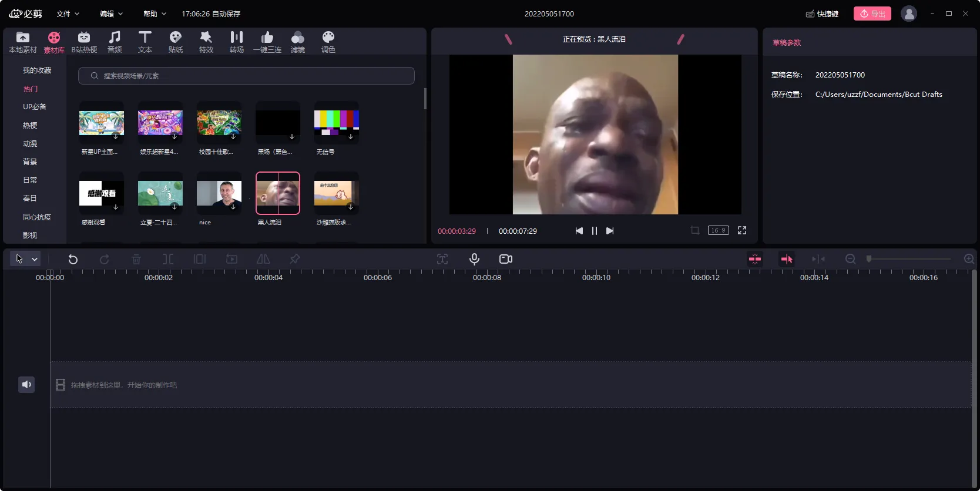Select the 热梗 category in sidebar
Image resolution: width=980 pixels, height=491 pixels.
click(30, 125)
